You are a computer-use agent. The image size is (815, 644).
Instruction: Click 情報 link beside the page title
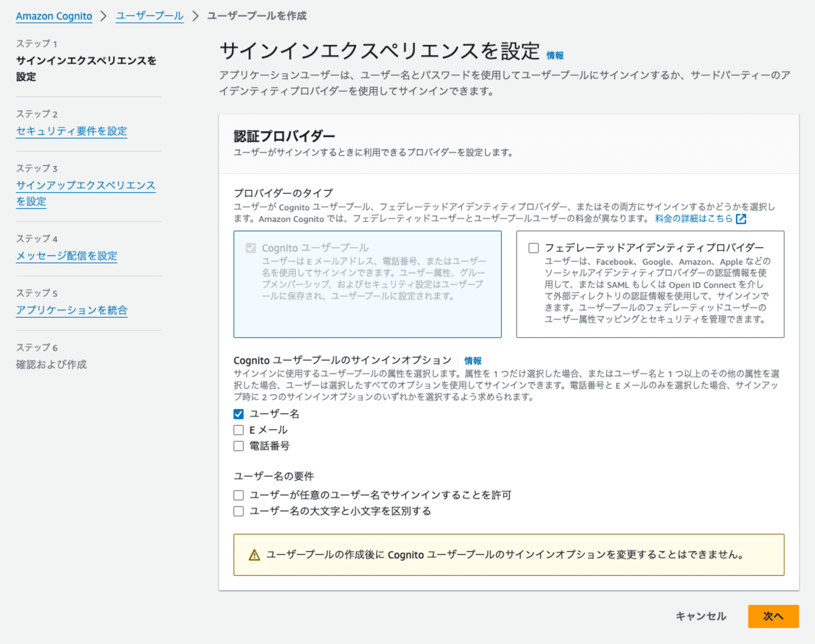555,55
